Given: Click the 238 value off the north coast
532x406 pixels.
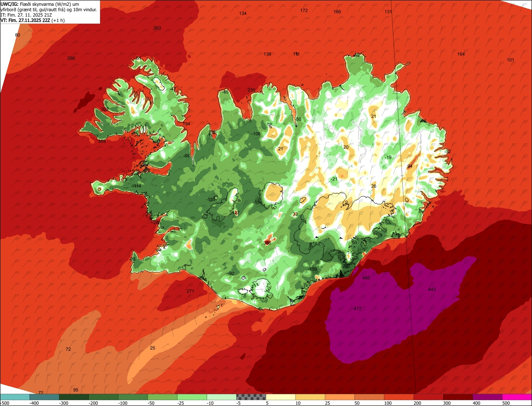Looking at the screenshot, I should coord(251,90).
